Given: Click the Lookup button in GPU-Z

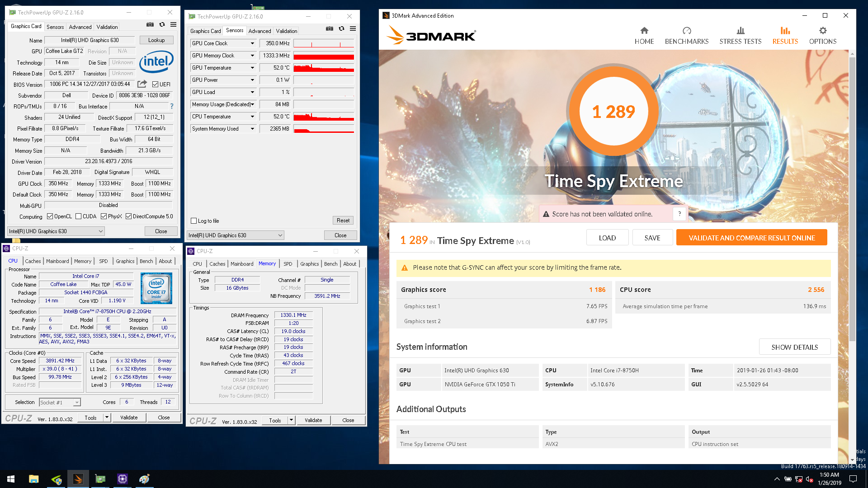Looking at the screenshot, I should pos(156,40).
